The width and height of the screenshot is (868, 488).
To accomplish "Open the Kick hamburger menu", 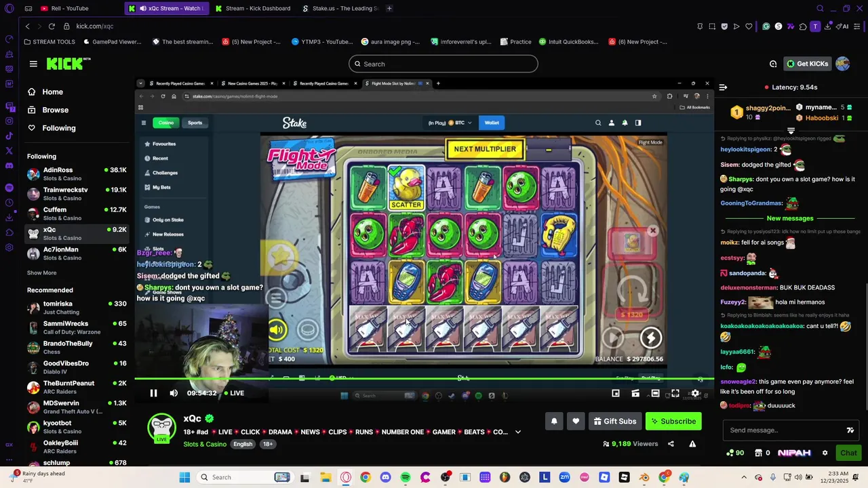I will (x=33, y=64).
